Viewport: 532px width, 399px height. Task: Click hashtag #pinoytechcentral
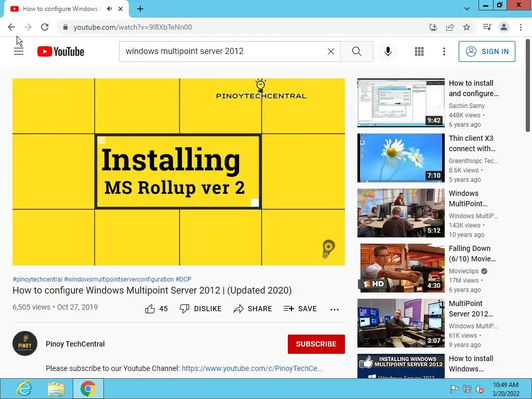pos(37,279)
